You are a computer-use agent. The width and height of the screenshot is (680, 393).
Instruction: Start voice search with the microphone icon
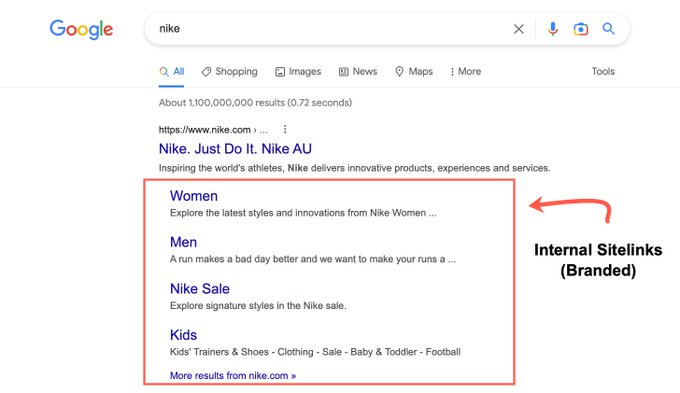[x=552, y=29]
